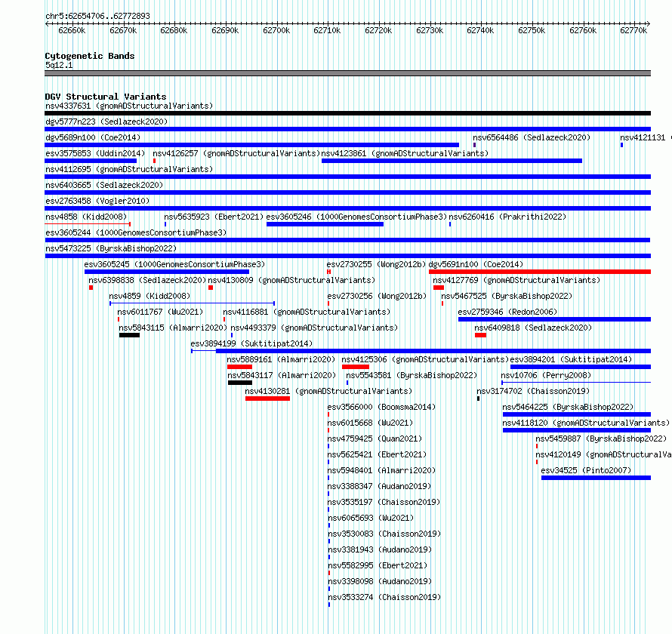The image size is (672, 634).
Task: Open the dgv5777n223 (Sedlazeck2020) variant
Action: 106,122
